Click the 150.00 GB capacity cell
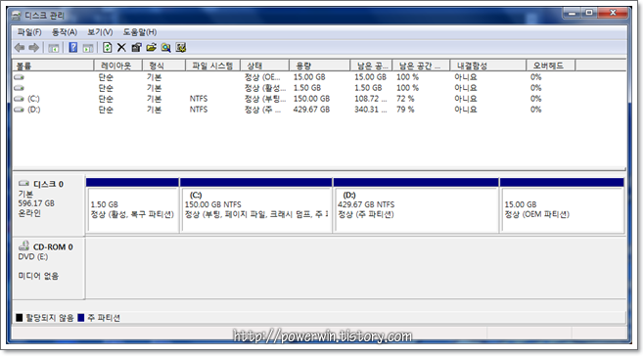The width and height of the screenshot is (644, 356). pos(311,99)
